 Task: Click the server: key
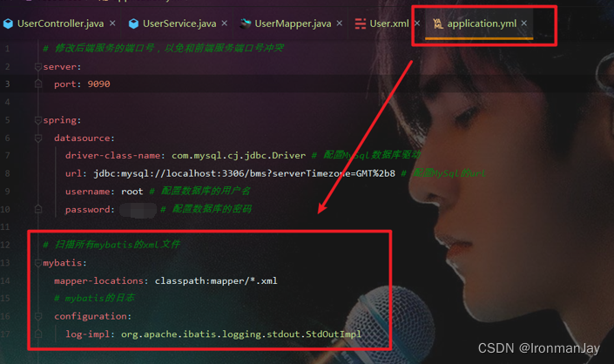[62, 67]
